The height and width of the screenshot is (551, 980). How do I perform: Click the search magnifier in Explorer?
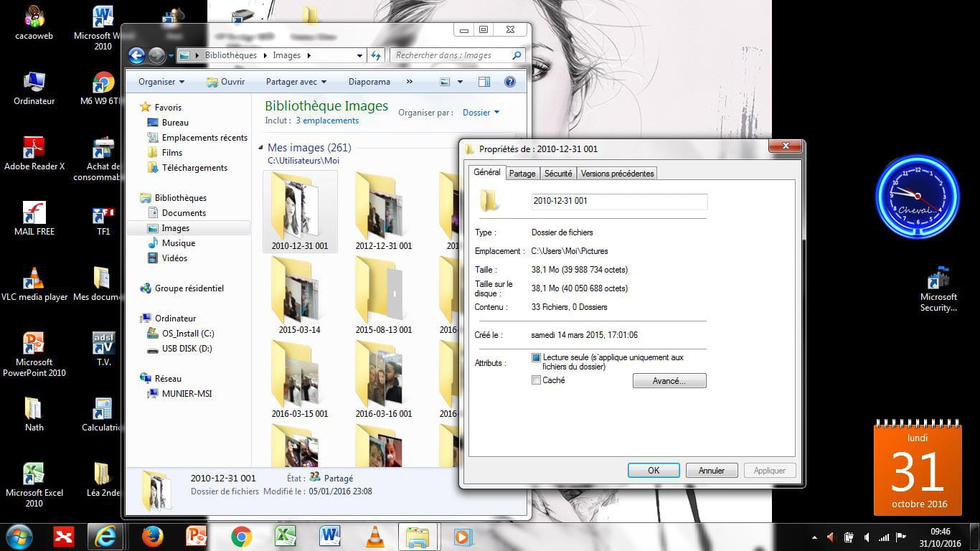(x=517, y=55)
